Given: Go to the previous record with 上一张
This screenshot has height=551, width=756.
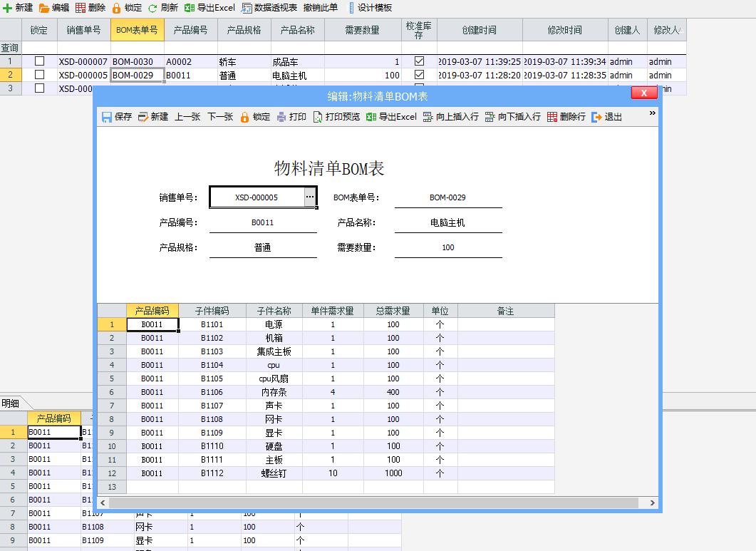Looking at the screenshot, I should (x=187, y=117).
